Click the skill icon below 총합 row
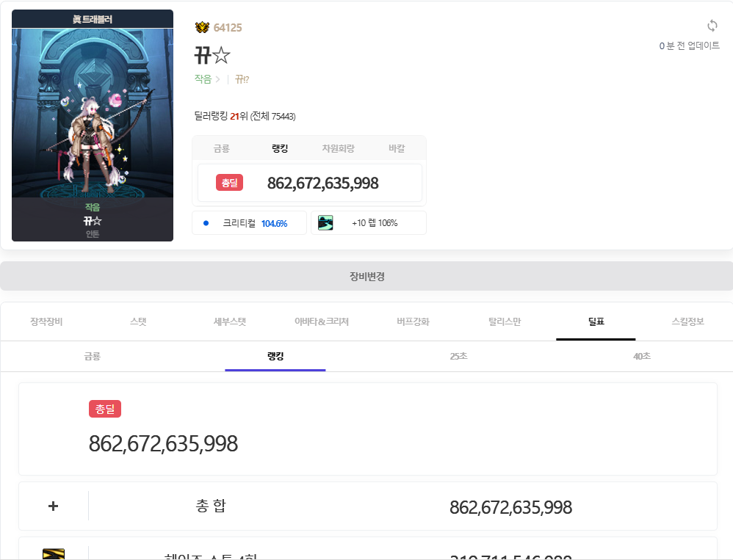The image size is (733, 560). 53,553
